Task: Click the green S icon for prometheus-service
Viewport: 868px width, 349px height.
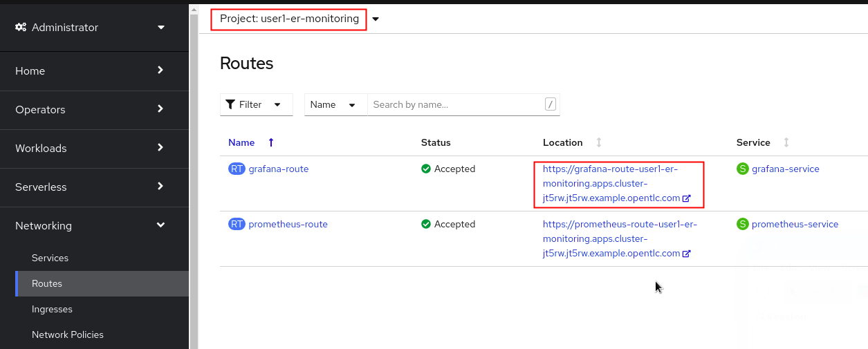Action: tap(743, 224)
